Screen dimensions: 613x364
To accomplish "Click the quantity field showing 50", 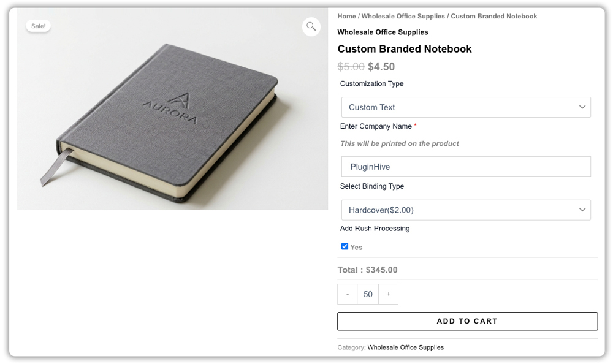I will (x=368, y=294).
